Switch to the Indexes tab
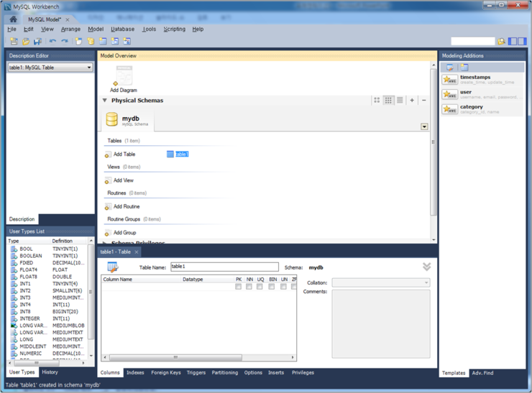Viewport: 532px width, 393px height. coord(135,372)
